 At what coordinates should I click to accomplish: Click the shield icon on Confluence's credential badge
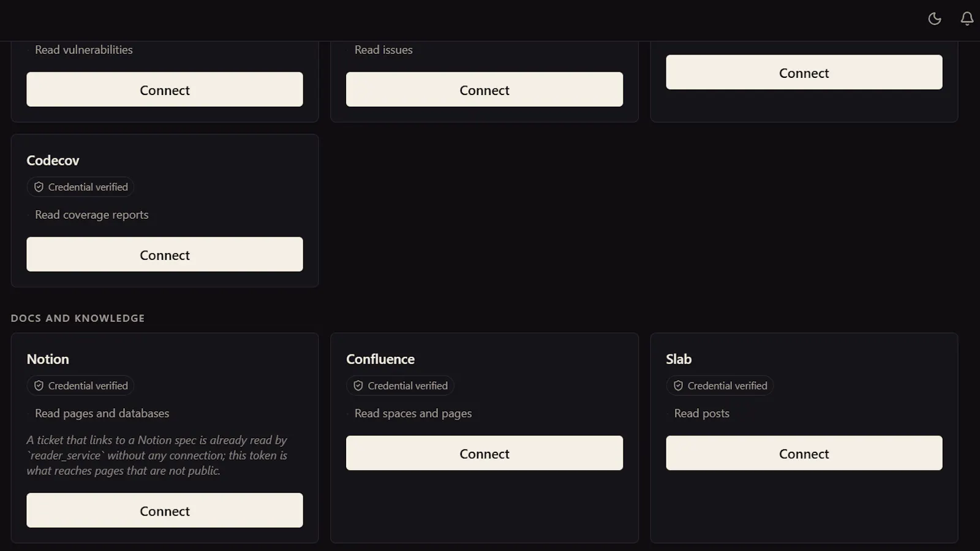pos(358,386)
